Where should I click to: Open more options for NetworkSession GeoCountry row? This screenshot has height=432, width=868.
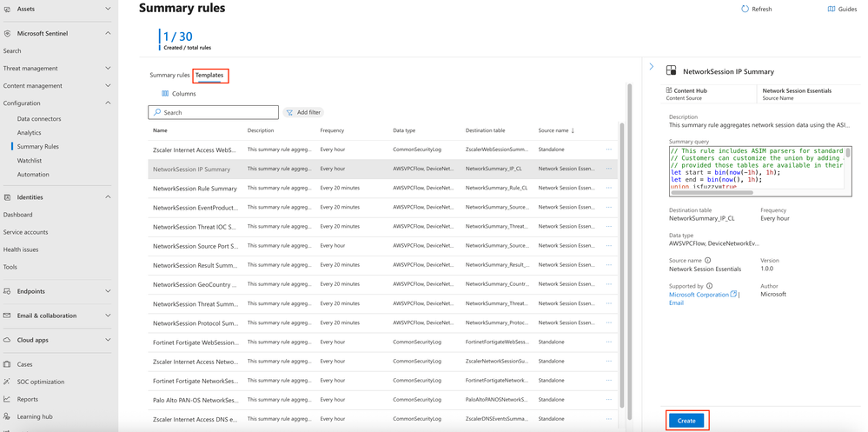tap(609, 284)
